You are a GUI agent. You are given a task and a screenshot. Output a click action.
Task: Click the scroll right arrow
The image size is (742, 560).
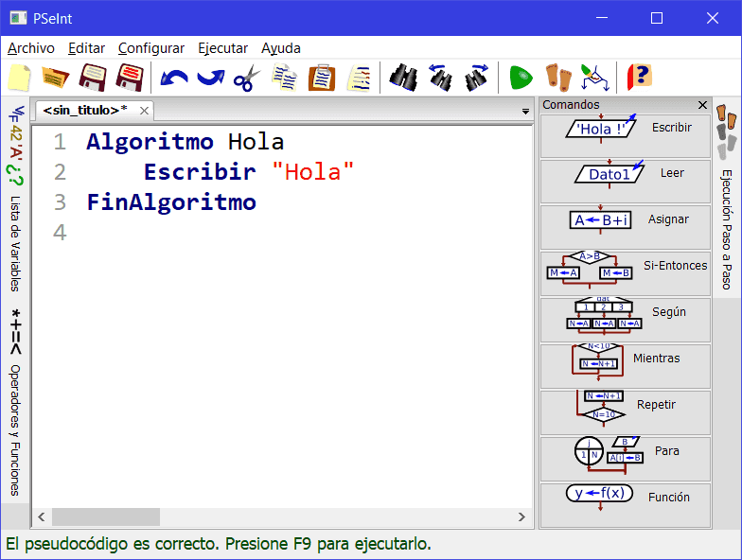pyautogui.click(x=521, y=516)
